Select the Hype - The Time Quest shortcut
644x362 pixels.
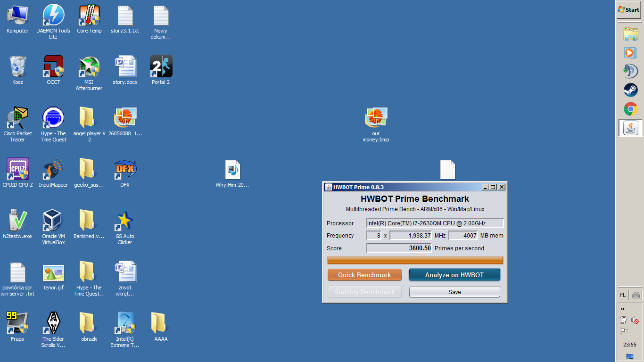tap(53, 124)
